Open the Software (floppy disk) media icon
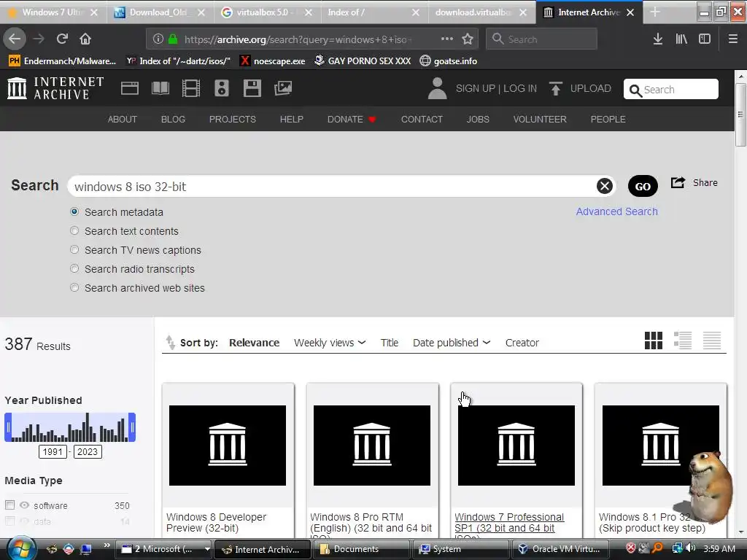Screen dimensions: 747x560 coord(252,88)
